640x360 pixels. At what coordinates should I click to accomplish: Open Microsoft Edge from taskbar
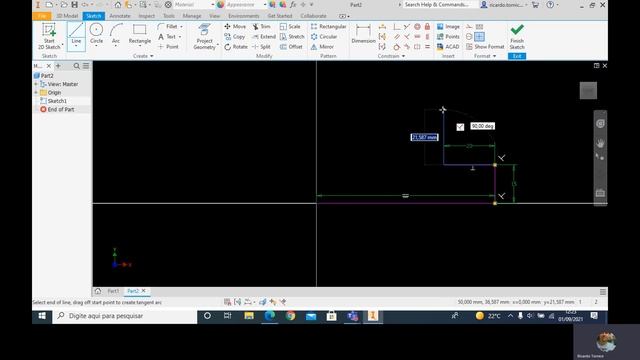(270, 316)
